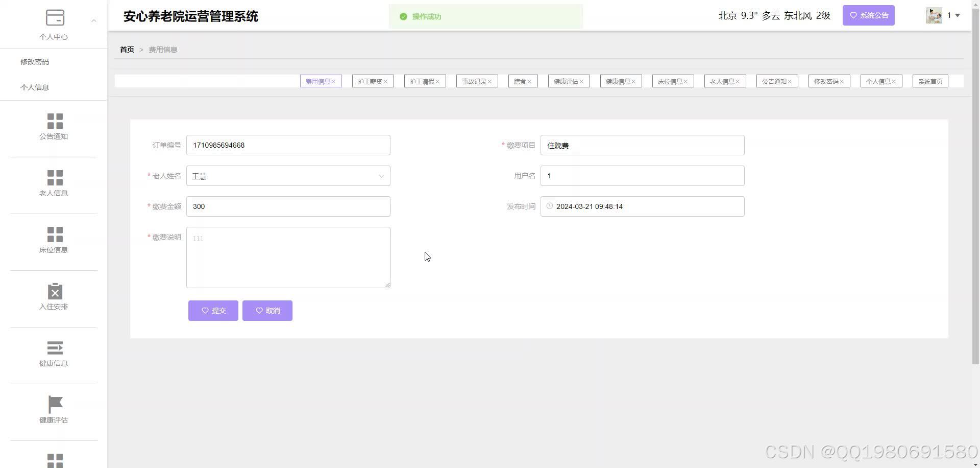This screenshot has height=468, width=980.
Task: Close the 护工请假 tab
Action: [437, 82]
